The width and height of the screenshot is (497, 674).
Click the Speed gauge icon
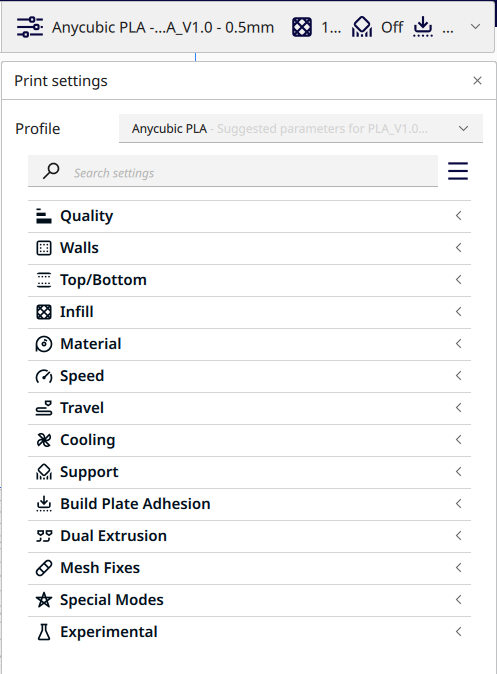pos(43,376)
